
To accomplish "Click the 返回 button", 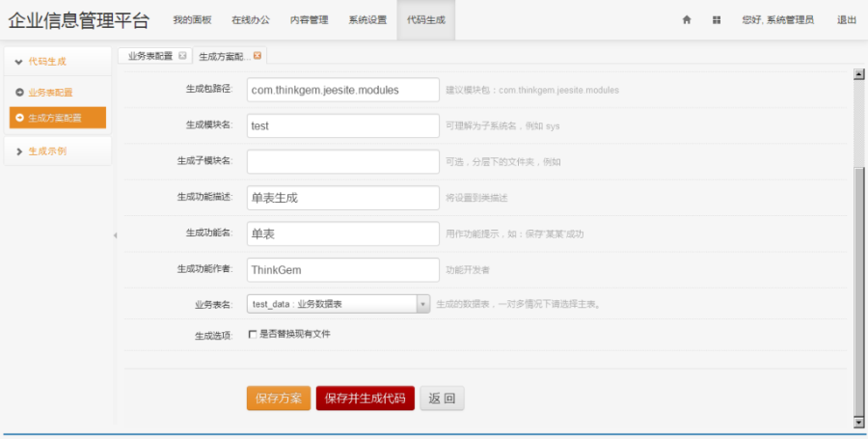I will pos(442,398).
